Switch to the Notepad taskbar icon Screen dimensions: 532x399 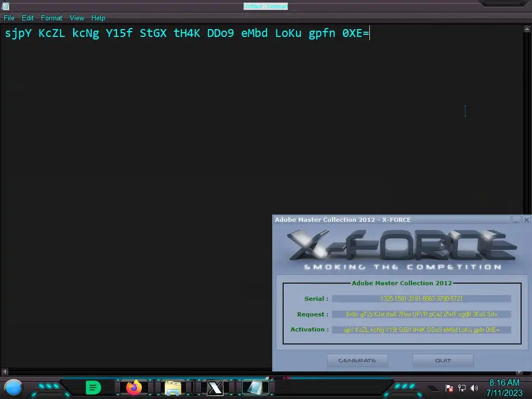tap(256, 388)
